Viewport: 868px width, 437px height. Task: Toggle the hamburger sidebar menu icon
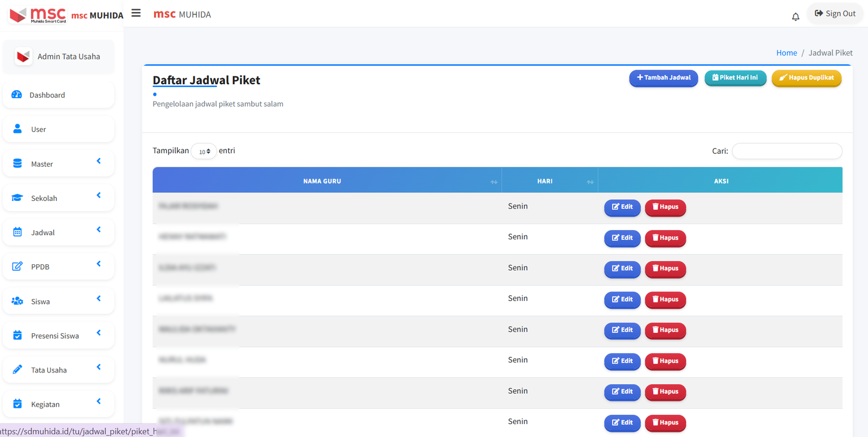point(136,13)
